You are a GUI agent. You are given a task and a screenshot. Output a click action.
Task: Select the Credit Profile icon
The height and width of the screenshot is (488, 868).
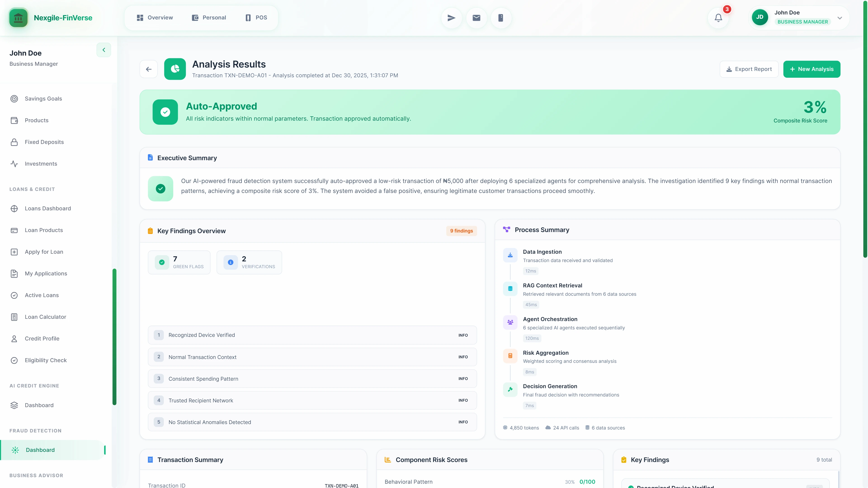coord(14,338)
